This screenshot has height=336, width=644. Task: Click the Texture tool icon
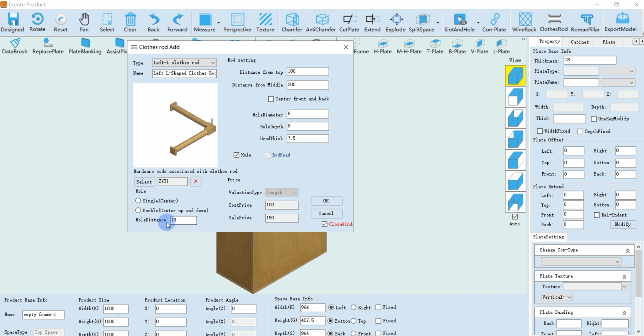point(265,22)
